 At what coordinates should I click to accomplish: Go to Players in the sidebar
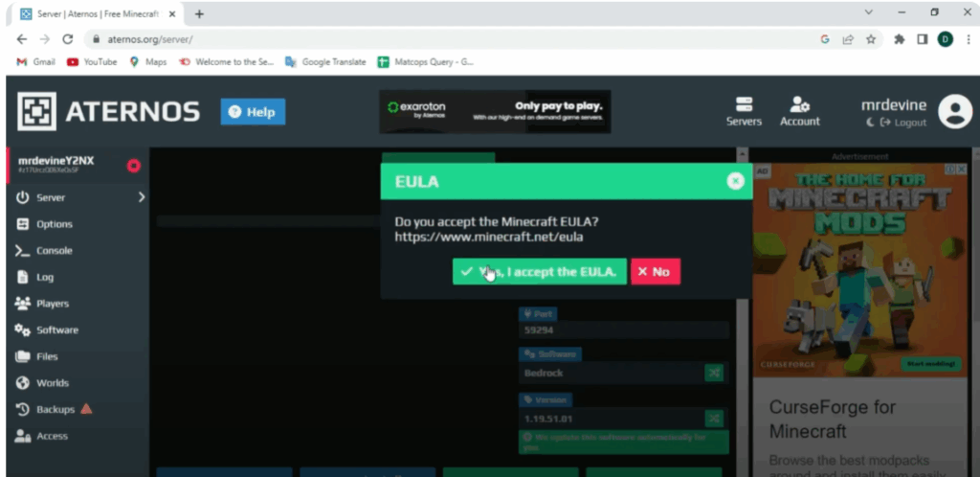(52, 304)
